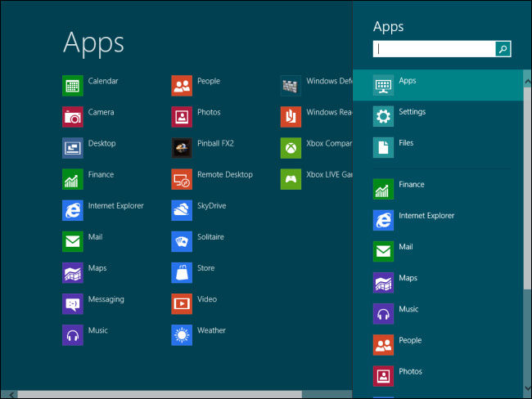
Task: Select the Files search category
Action: coord(438,148)
